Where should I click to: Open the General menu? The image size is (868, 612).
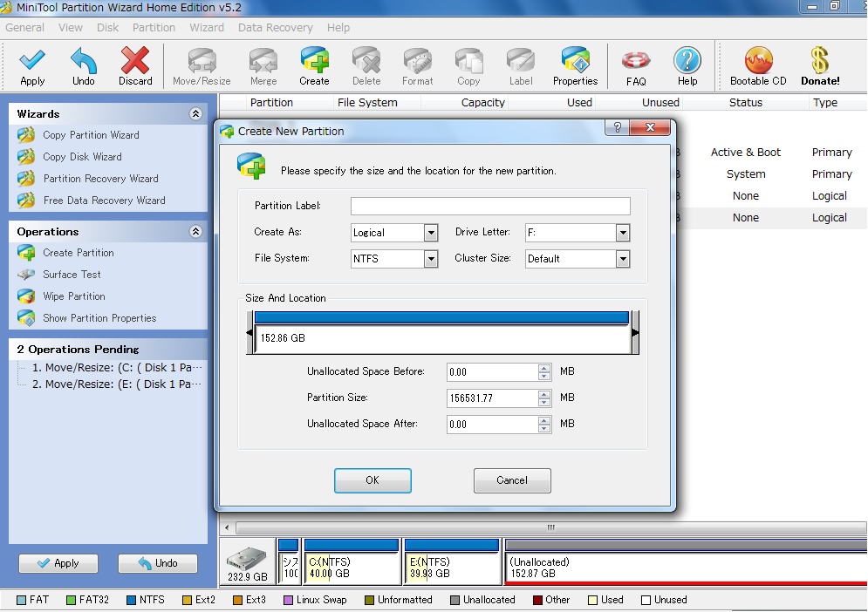[x=25, y=28]
